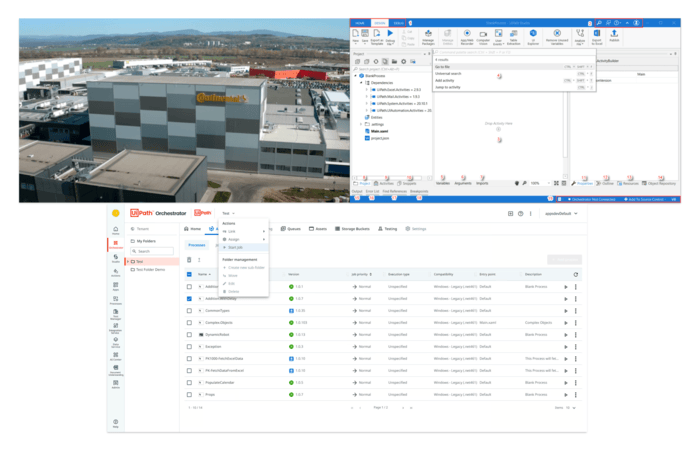Open Admin in Orchestrator sidebar
Image resolution: width=700 pixels, height=452 pixels.
click(116, 384)
